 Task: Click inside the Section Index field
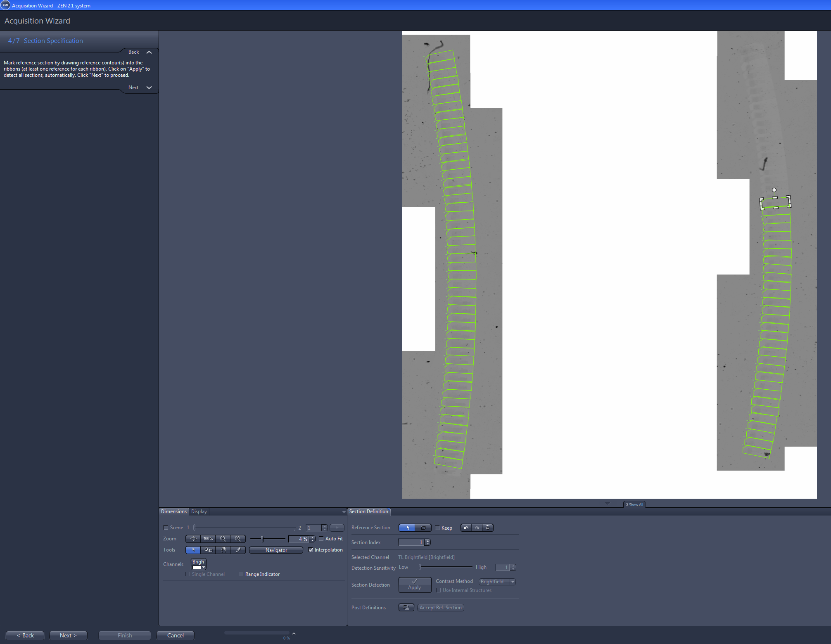point(412,542)
